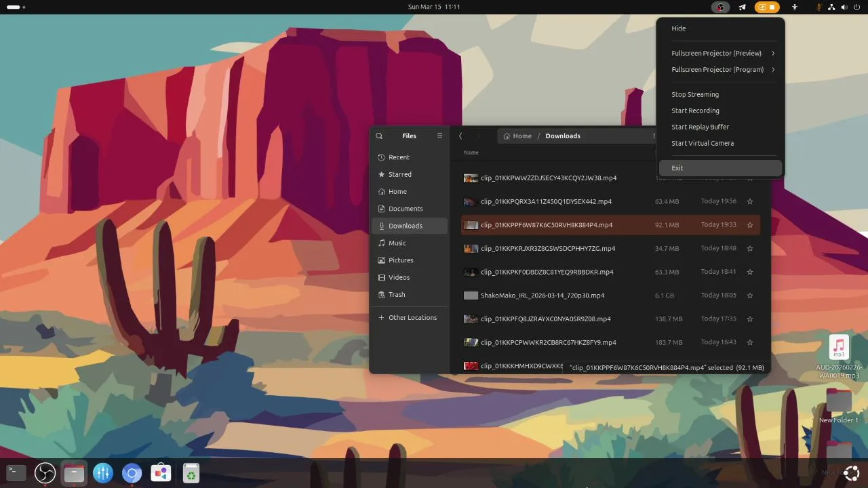
Task: Open Trash in Files sidebar
Action: point(409,295)
